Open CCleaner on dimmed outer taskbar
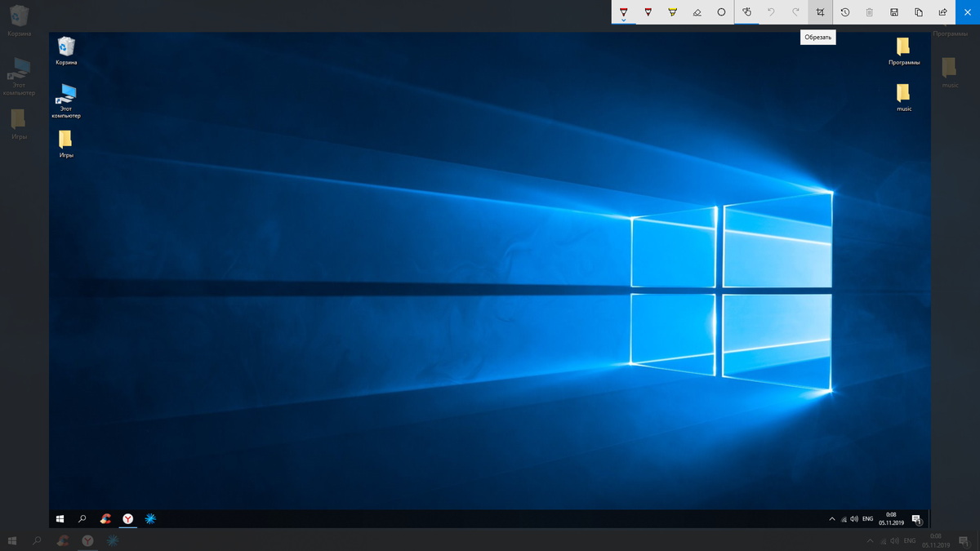This screenshot has height=551, width=980. [62, 540]
